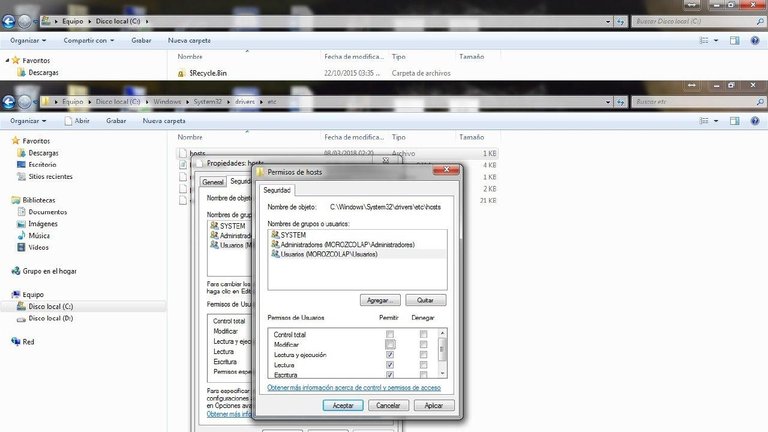This screenshot has height=432, width=768.
Task: Deny Modificar checkbox
Action: (x=423, y=344)
